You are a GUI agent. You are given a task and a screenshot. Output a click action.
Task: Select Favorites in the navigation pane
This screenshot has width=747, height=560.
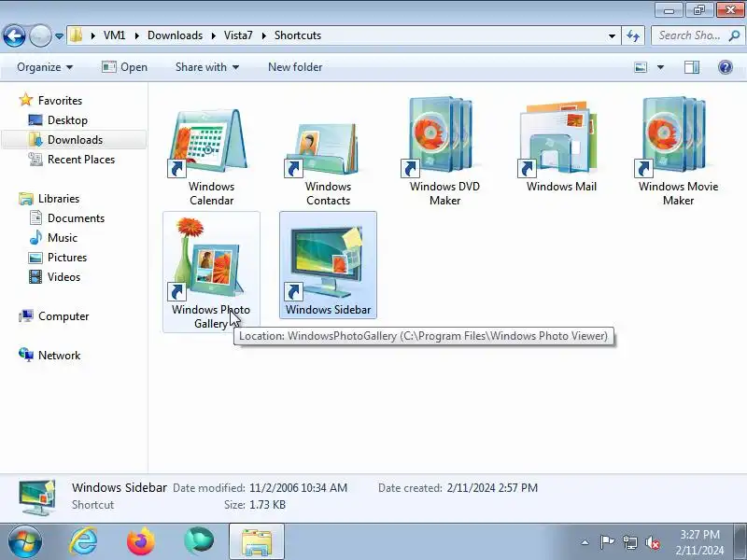(60, 101)
